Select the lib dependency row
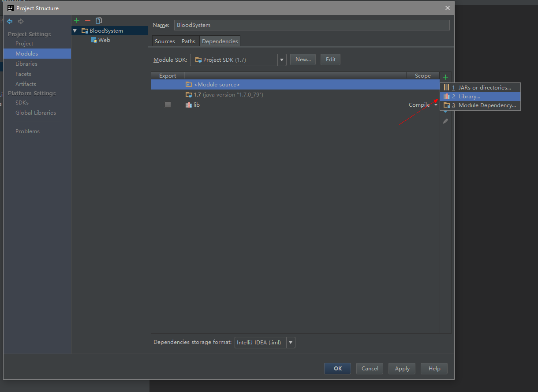This screenshot has width=538, height=392. click(x=295, y=105)
